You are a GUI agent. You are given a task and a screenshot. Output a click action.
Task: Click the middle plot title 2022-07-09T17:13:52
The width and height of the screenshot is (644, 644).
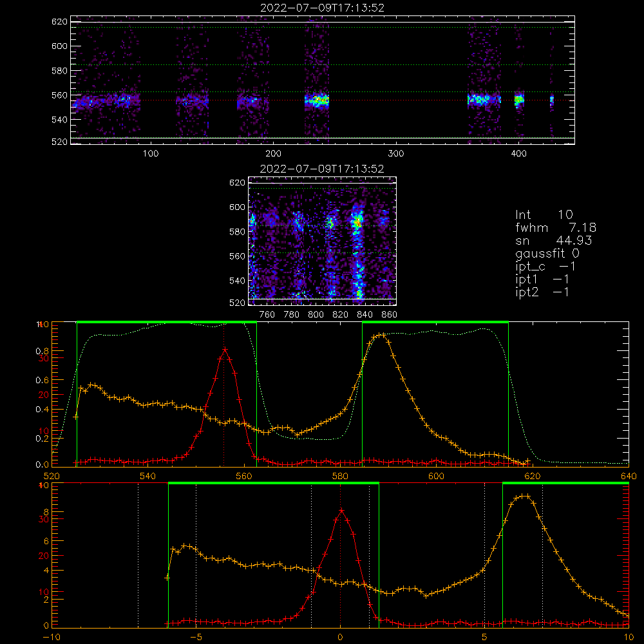pos(322,169)
